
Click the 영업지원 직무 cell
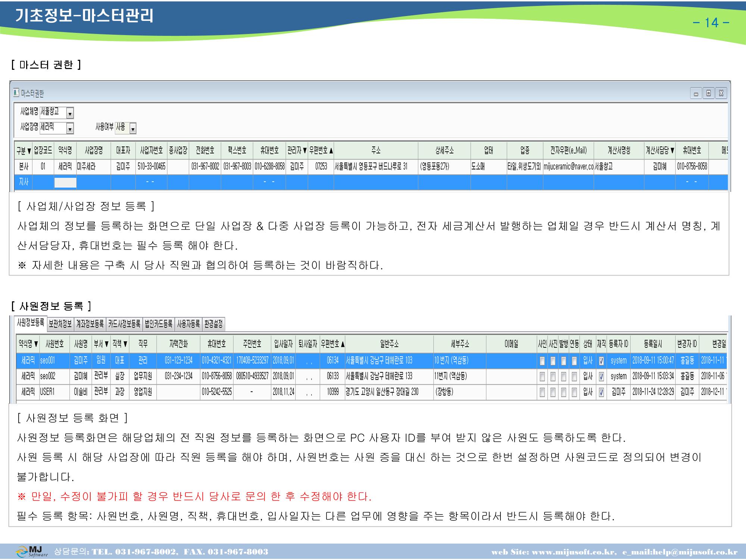143,392
